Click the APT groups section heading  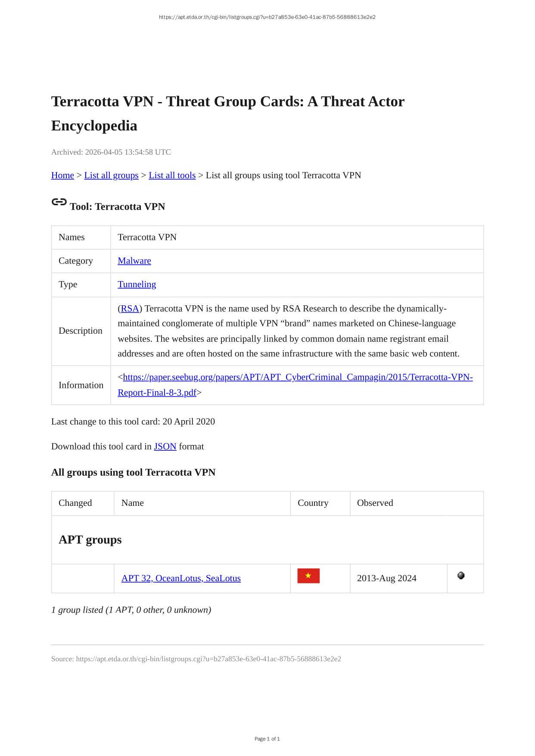pyautogui.click(x=90, y=540)
